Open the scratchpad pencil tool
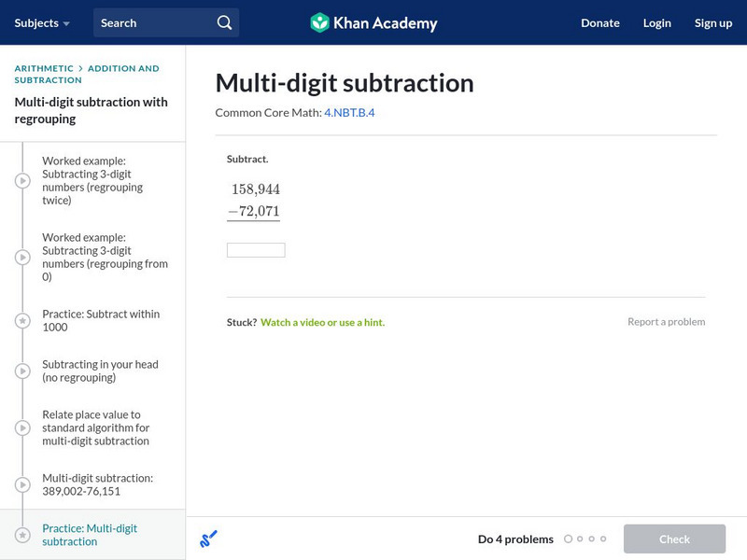747x560 pixels. tap(209, 539)
